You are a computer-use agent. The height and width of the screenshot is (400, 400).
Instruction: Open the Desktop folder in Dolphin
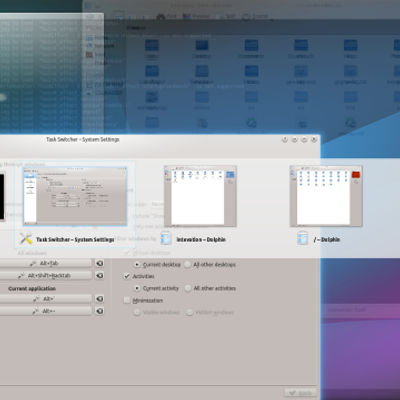[202, 49]
